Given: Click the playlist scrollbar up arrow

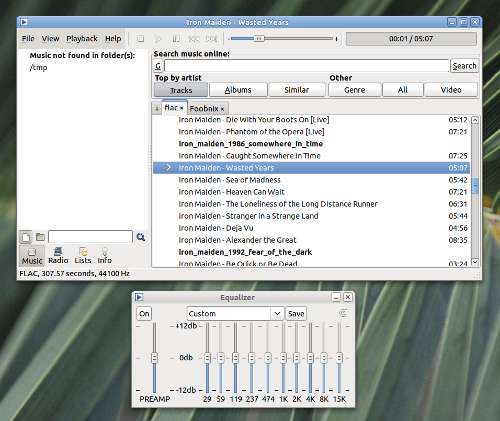Looking at the screenshot, I should point(475,120).
